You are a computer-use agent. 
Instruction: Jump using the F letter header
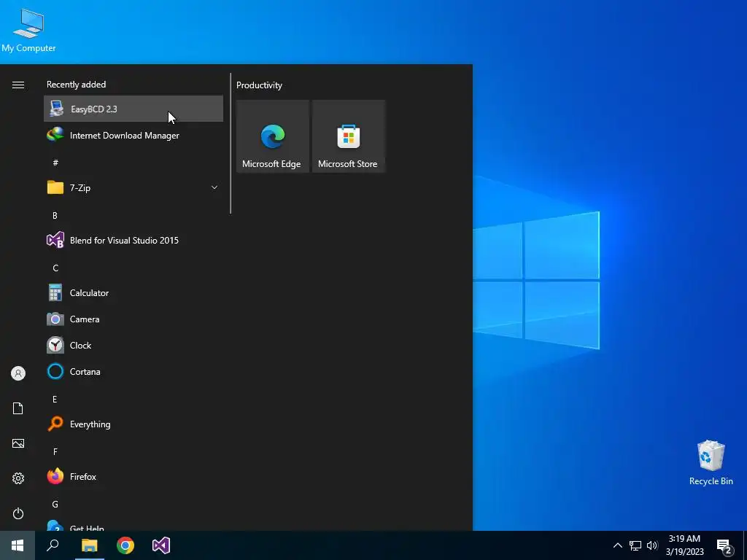coord(55,451)
